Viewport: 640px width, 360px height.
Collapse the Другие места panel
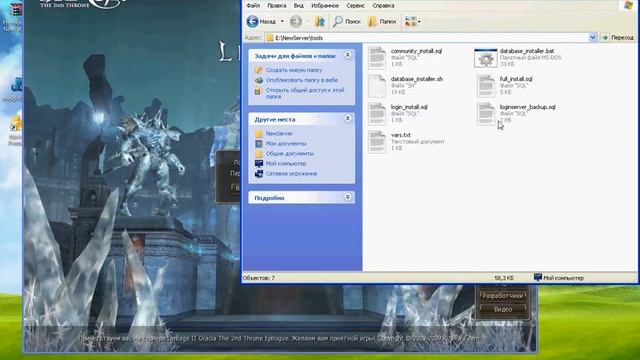tap(347, 118)
